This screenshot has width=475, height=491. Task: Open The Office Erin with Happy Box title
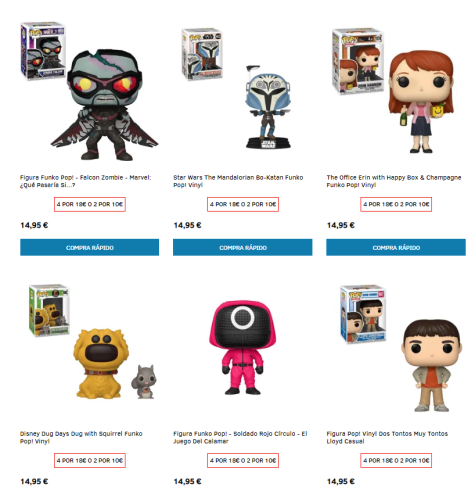(394, 181)
